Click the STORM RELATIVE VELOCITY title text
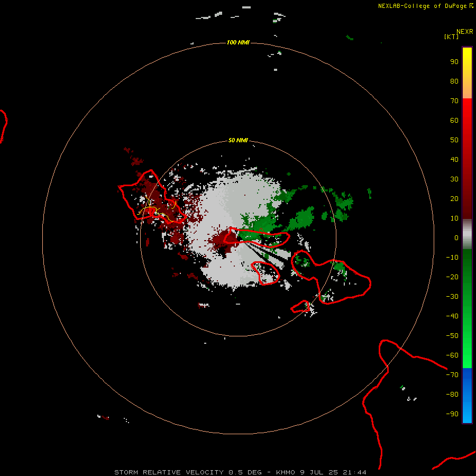This screenshot has height=476, width=476. 169,472
